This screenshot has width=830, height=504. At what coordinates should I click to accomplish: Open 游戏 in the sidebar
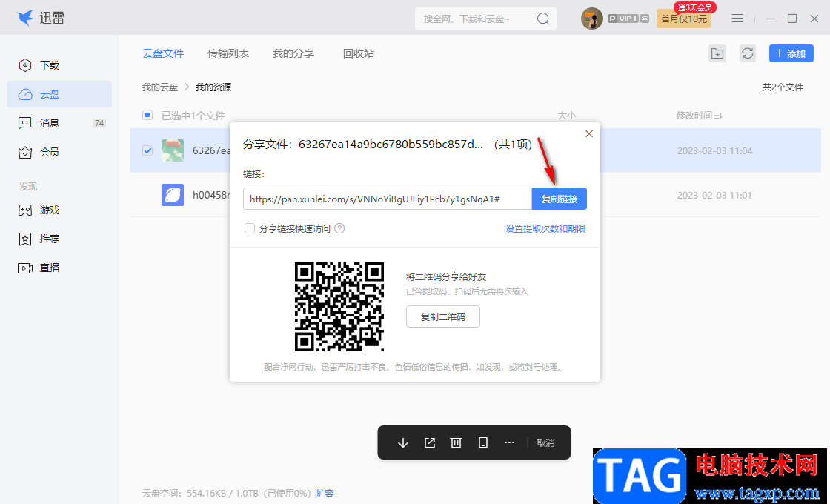59,210
